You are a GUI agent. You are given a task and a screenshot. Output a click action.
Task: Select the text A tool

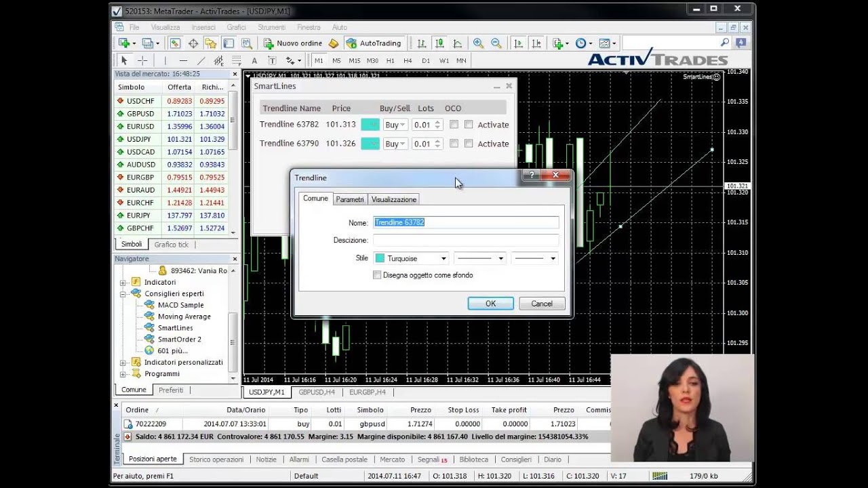coord(254,60)
